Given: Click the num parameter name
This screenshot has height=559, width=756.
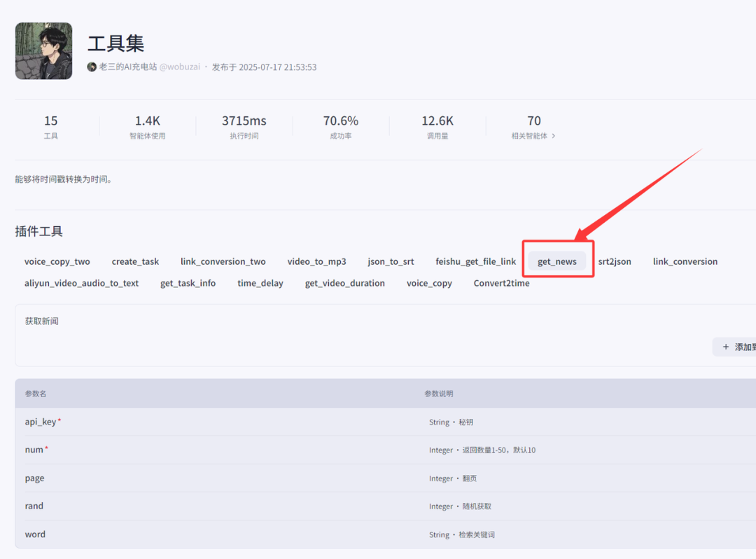Looking at the screenshot, I should click(x=34, y=450).
